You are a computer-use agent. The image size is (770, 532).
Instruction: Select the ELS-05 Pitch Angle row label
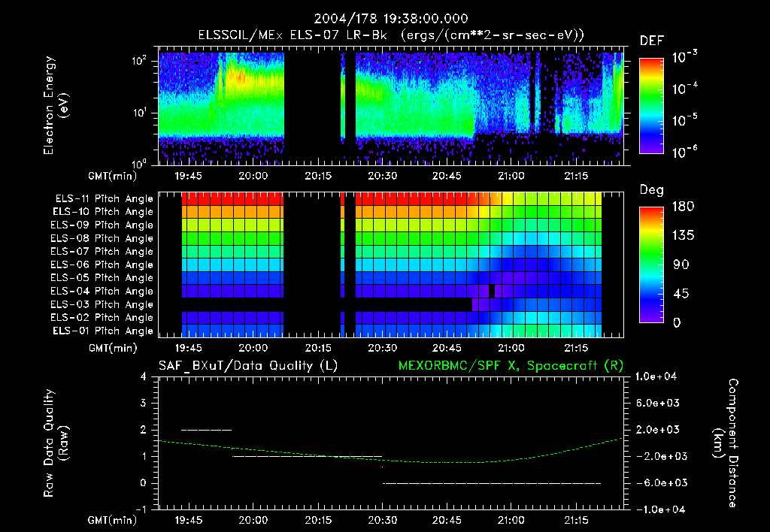click(x=102, y=278)
